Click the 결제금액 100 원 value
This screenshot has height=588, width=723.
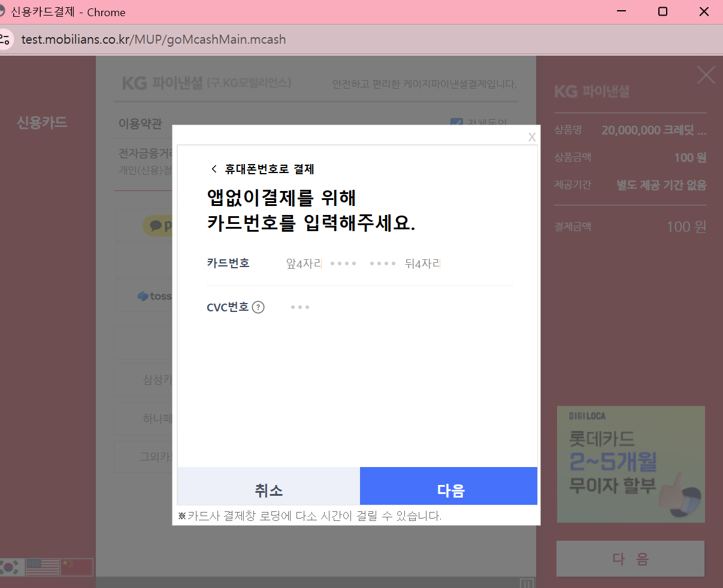(686, 226)
